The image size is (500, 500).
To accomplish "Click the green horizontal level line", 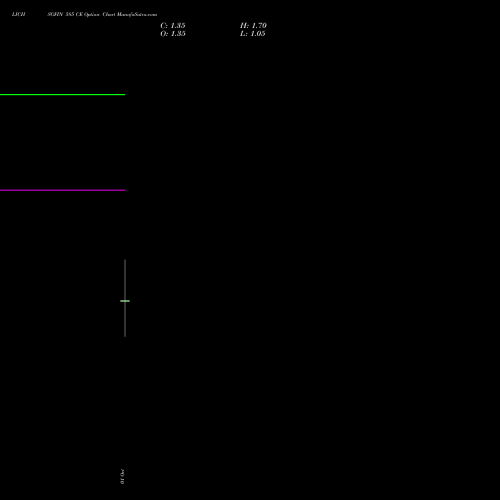I will 62,95.
